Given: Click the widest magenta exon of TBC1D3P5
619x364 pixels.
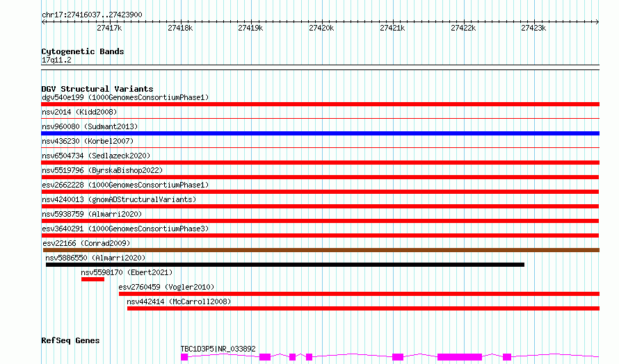Looking at the screenshot, I should point(459,356).
